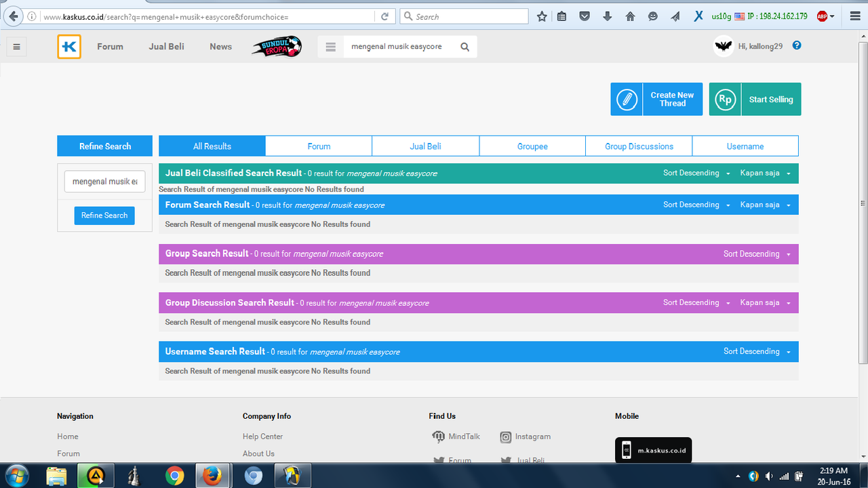Screen dimensions: 868x488
Task: Switch to the Username results tab
Action: click(x=745, y=146)
